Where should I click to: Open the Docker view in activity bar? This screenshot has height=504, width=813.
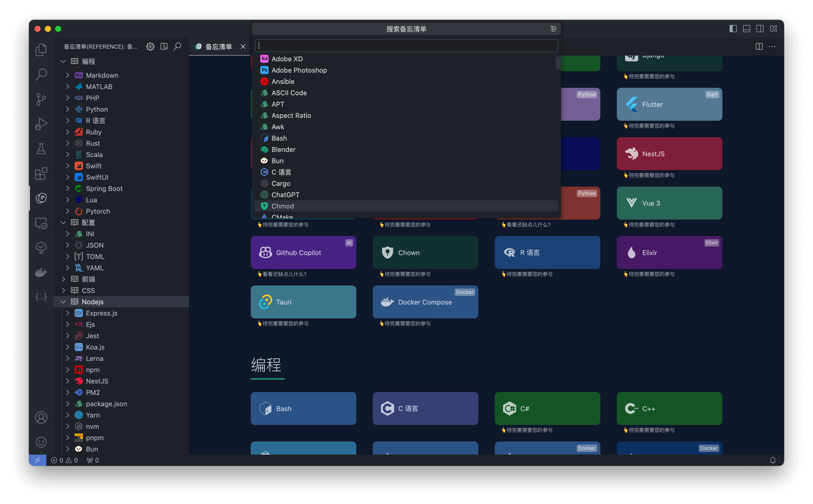pos(41,272)
